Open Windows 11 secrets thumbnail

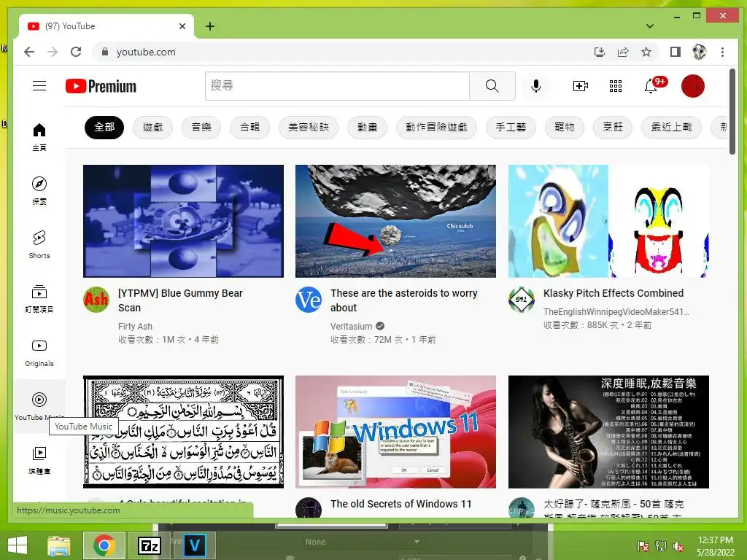395,432
